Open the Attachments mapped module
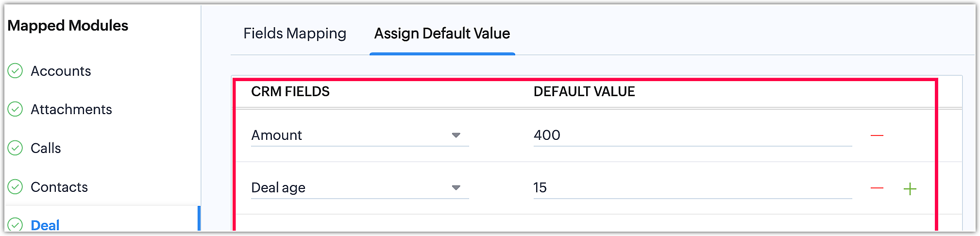The image size is (980, 236). (71, 110)
